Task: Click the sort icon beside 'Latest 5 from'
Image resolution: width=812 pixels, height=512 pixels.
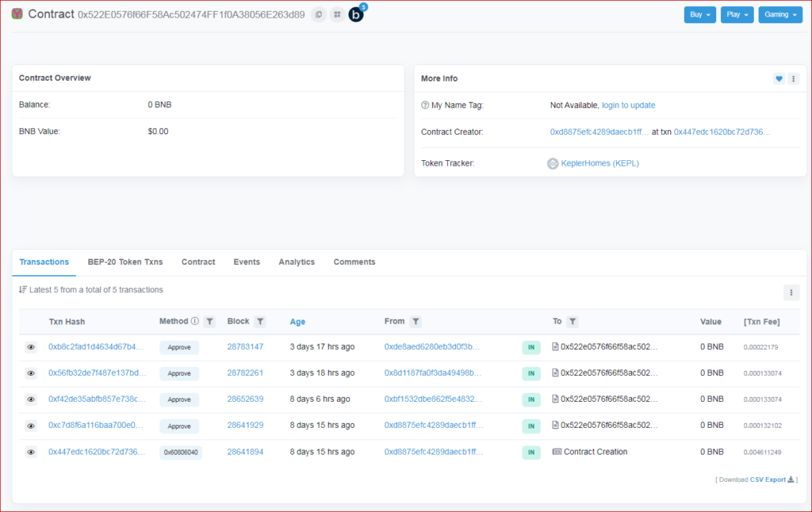Action: (x=23, y=289)
